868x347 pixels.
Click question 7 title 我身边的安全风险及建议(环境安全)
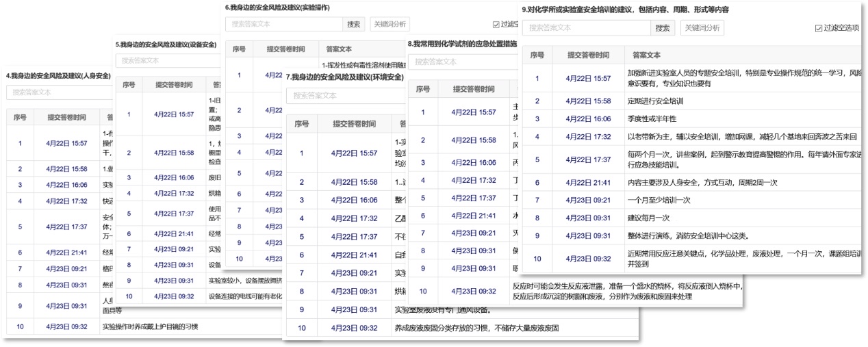click(x=345, y=76)
